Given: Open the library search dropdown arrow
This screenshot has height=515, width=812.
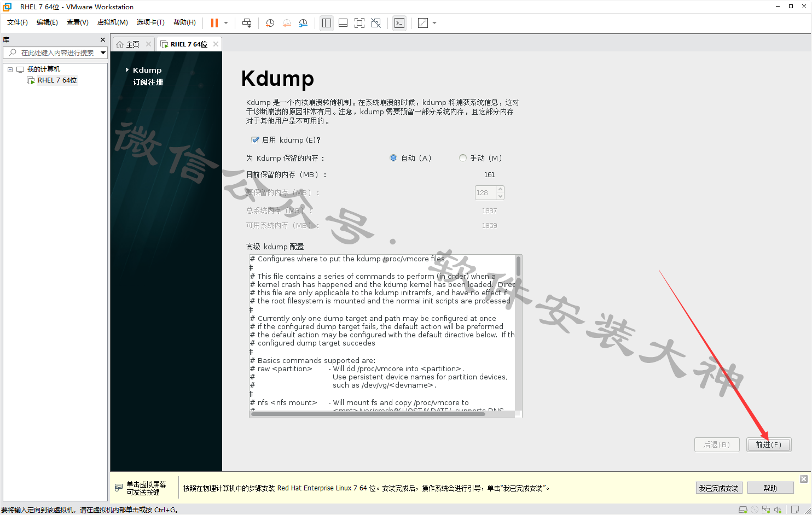Looking at the screenshot, I should (103, 52).
